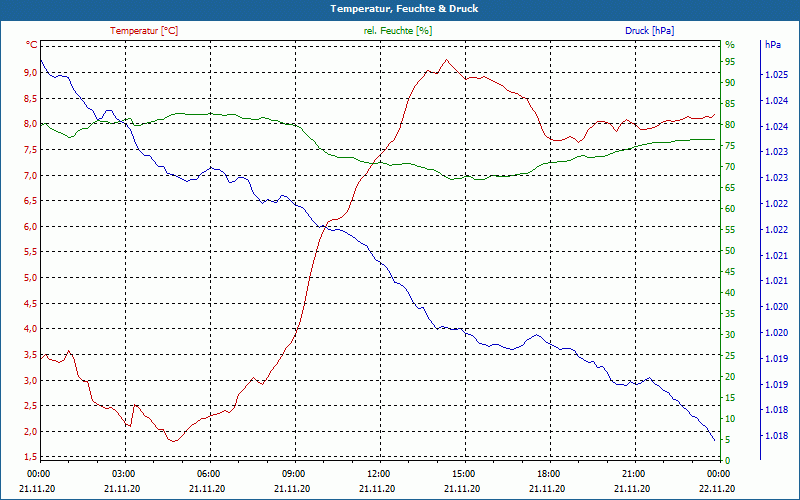
Task: Click the 4,0 temperature axis value
Action: pos(31,329)
